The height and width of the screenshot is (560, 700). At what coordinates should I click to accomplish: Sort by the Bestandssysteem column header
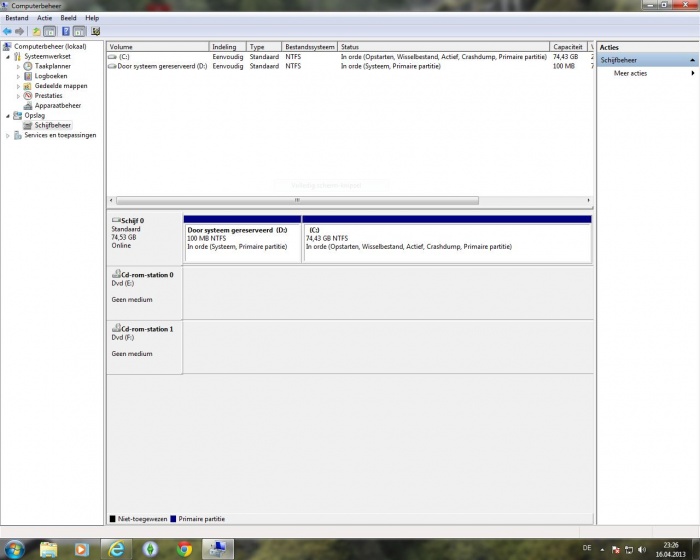point(310,47)
